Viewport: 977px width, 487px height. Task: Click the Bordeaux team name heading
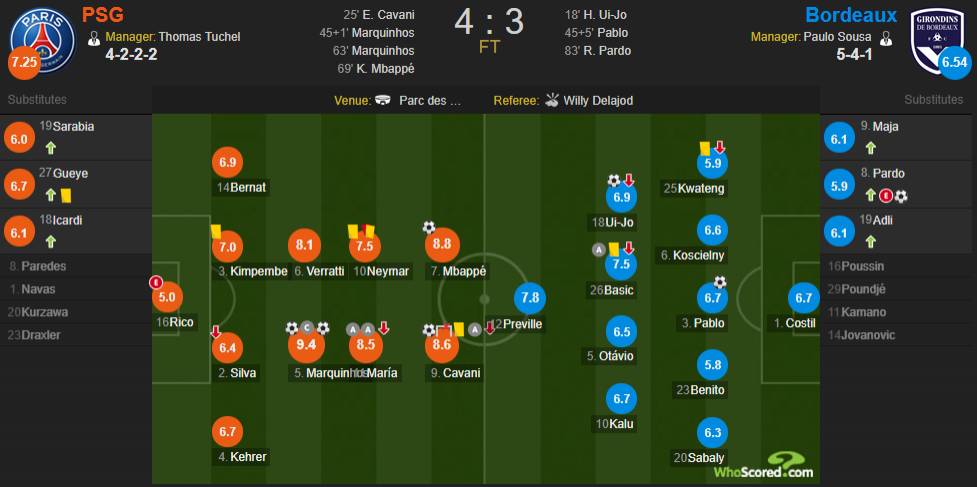point(851,14)
